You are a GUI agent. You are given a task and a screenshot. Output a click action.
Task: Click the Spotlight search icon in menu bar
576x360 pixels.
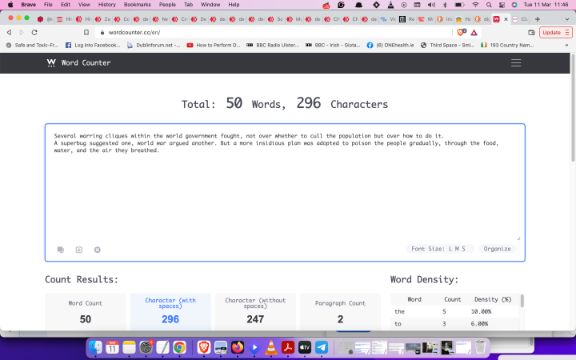489,5
